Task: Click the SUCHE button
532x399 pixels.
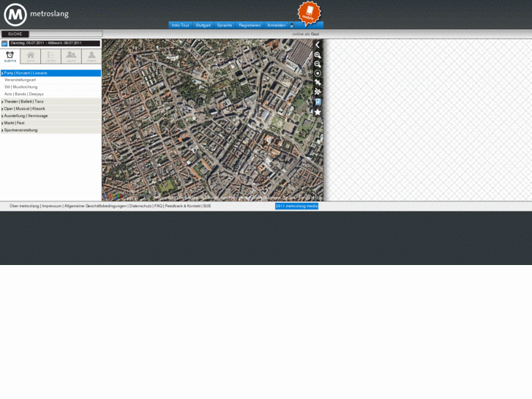Action: (15, 34)
